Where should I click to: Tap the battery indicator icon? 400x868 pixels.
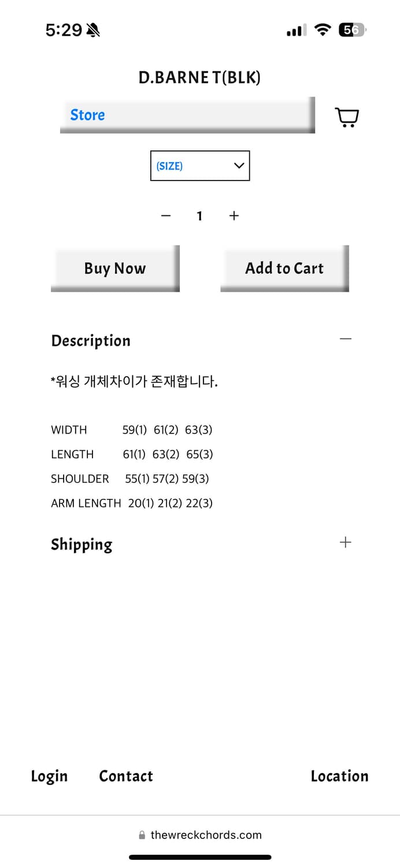[x=352, y=30]
